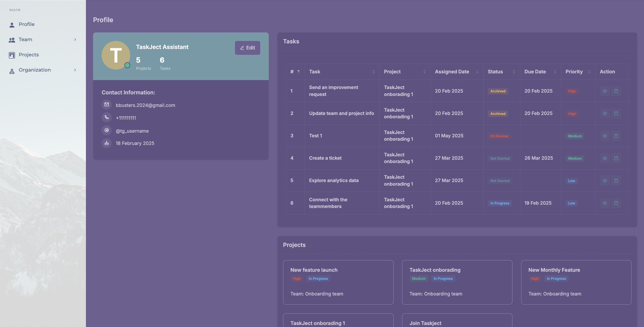Click the 'Connect with the teammembers' task name
The width and height of the screenshot is (644, 327).
(328, 203)
